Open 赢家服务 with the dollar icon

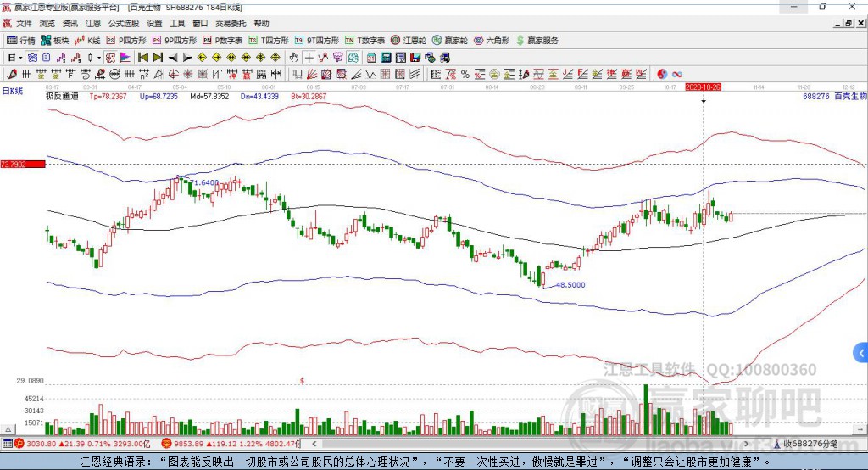pos(537,41)
